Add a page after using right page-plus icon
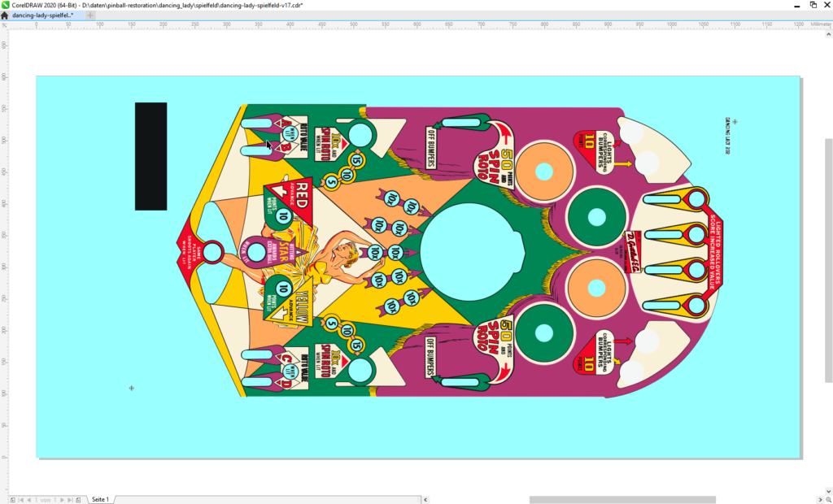This screenshot has width=833, height=504. click(x=78, y=500)
